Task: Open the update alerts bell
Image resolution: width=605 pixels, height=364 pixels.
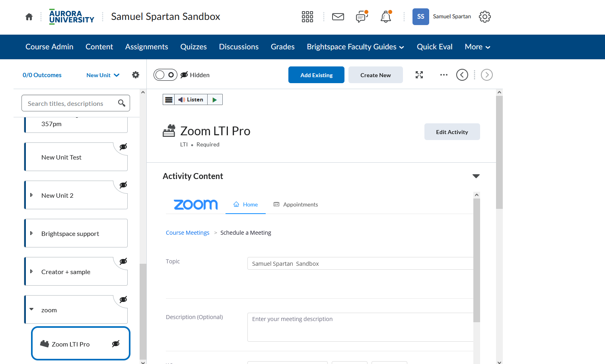Action: pyautogui.click(x=386, y=17)
